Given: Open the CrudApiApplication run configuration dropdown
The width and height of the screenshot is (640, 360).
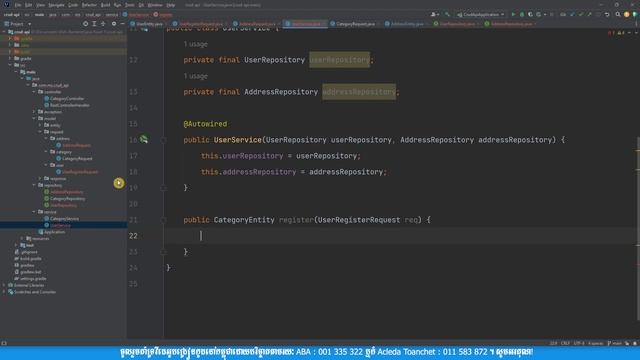Looking at the screenshot, I should (481, 14).
